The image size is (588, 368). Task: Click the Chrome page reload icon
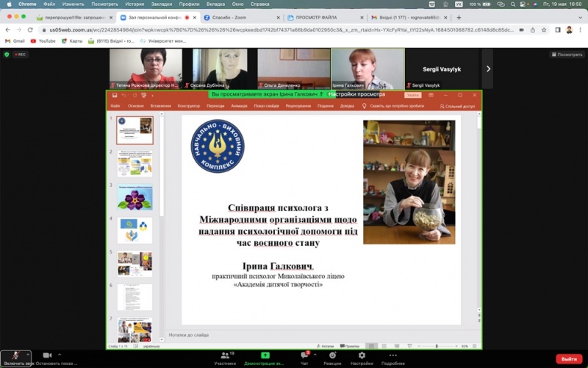(35, 29)
